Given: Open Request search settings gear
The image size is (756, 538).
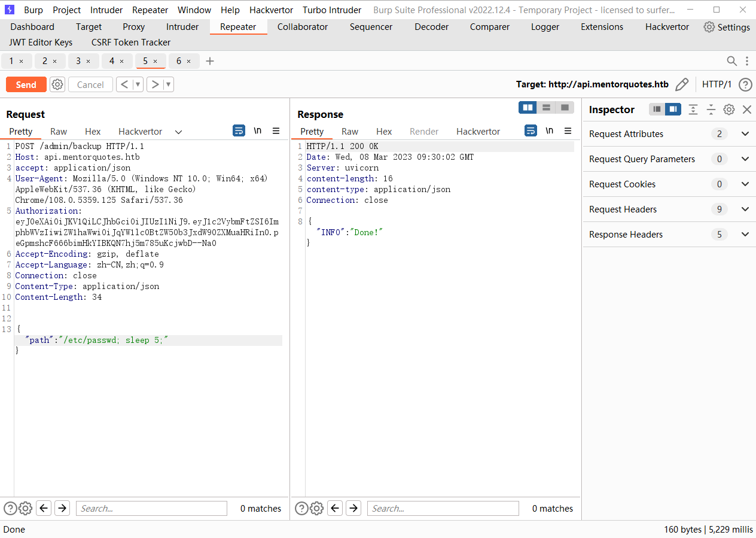Looking at the screenshot, I should point(25,509).
